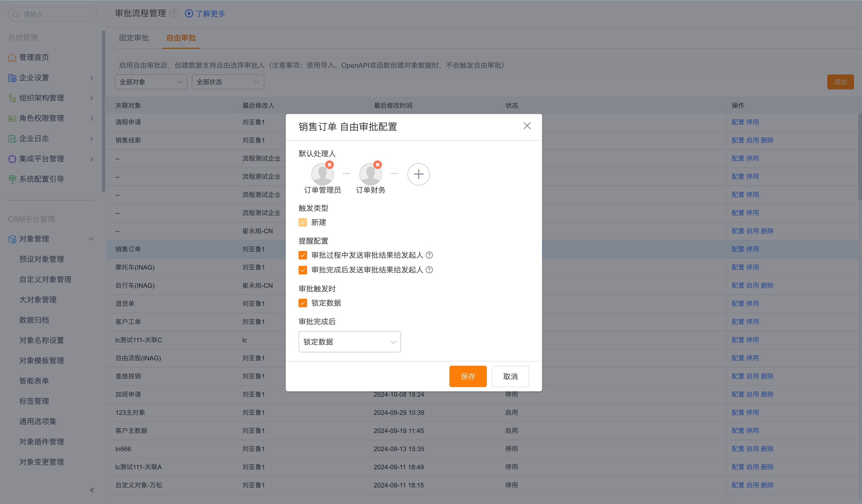This screenshot has height=504, width=862.
Task: Open 数据归档 in sidebar
Action: (34, 320)
